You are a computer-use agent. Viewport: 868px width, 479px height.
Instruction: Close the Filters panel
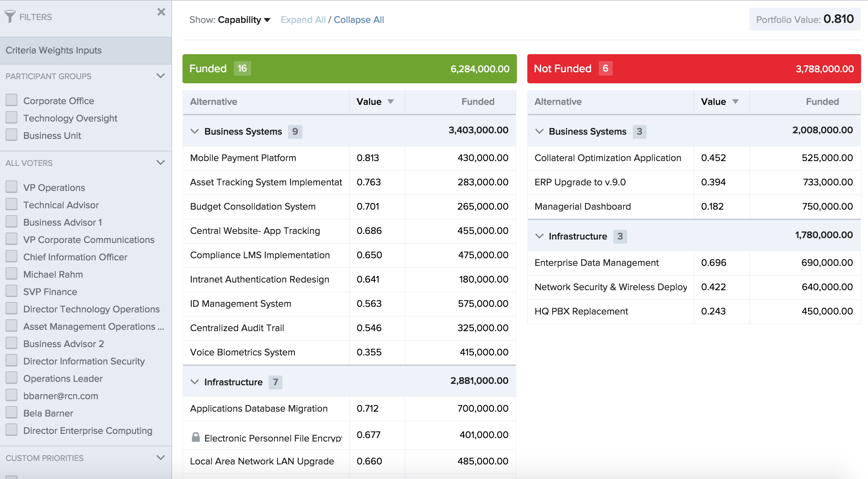pyautogui.click(x=161, y=12)
